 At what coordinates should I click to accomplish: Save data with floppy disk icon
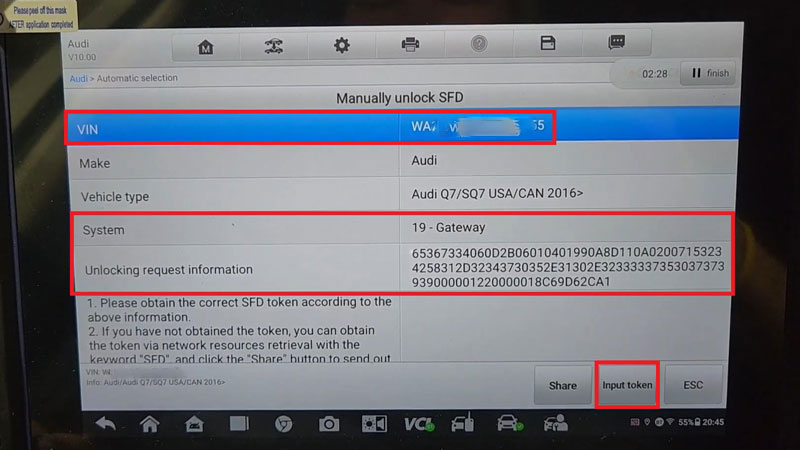click(547, 43)
